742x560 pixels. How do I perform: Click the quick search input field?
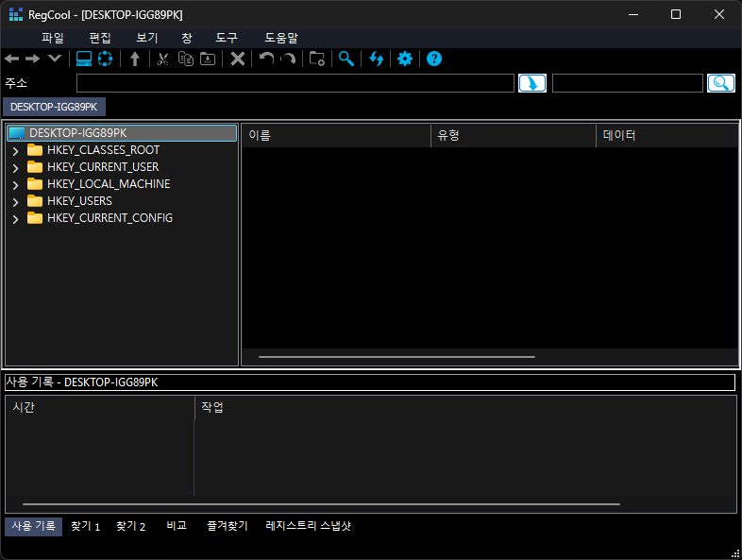pos(628,83)
